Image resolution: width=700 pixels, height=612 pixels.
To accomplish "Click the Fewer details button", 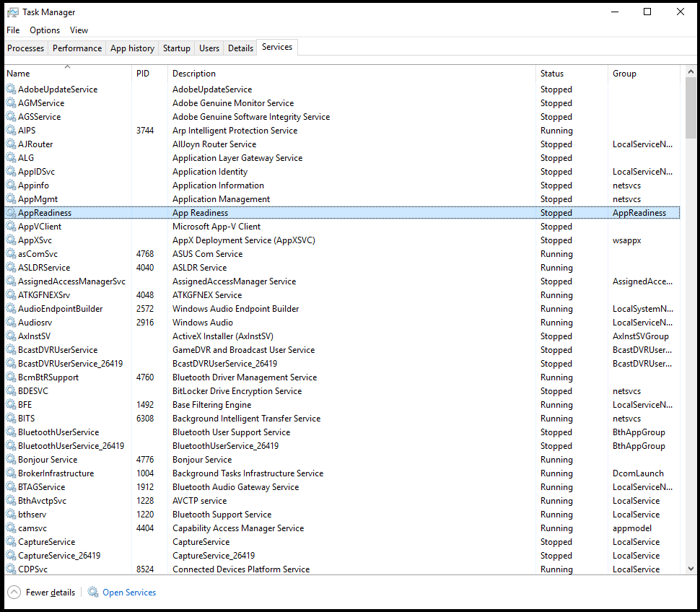I will (41, 592).
